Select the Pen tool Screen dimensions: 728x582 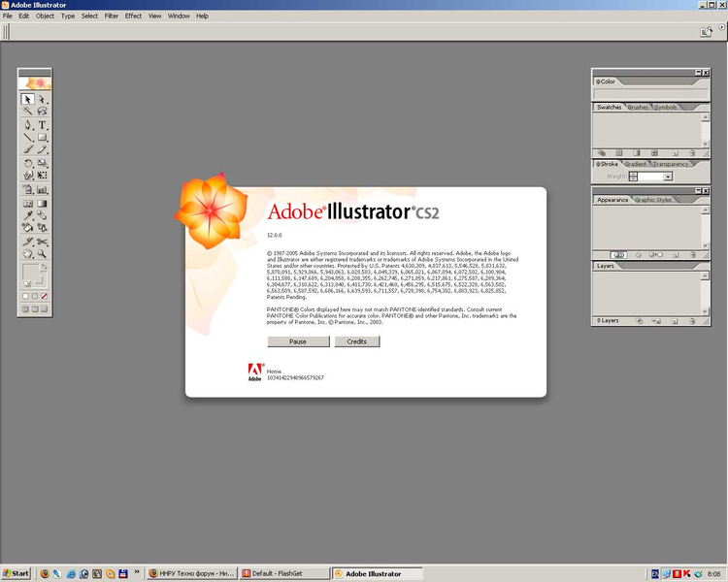[27, 125]
